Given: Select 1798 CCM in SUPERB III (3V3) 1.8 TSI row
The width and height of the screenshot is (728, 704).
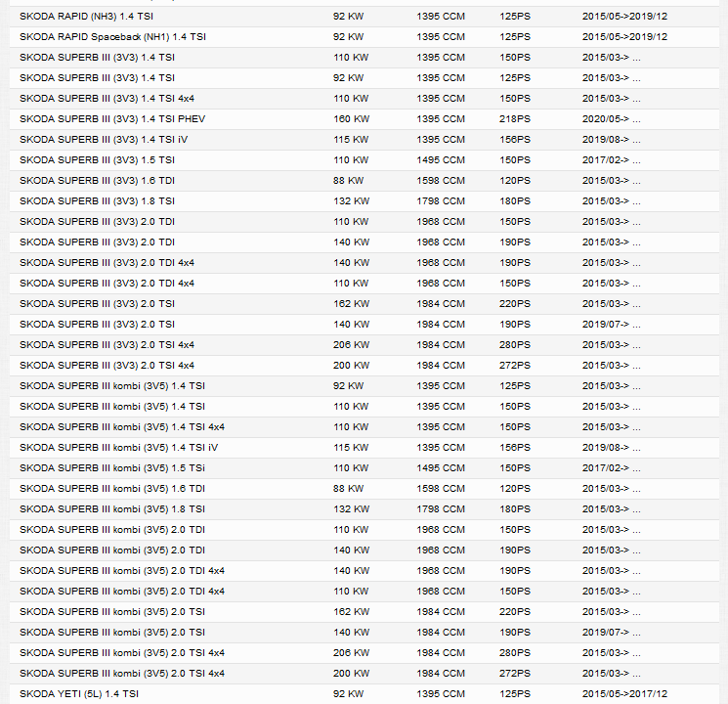Looking at the screenshot, I should point(441,200).
